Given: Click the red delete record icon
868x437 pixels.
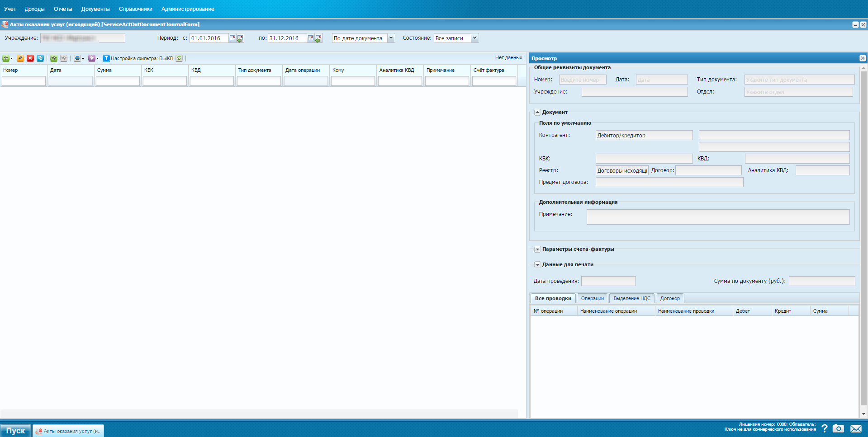Looking at the screenshot, I should (x=30, y=58).
